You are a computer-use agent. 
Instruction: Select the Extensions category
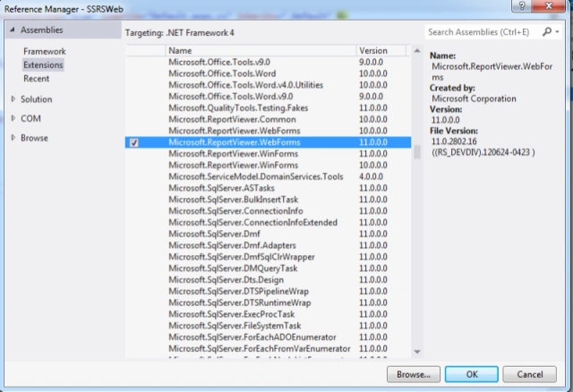click(x=43, y=64)
